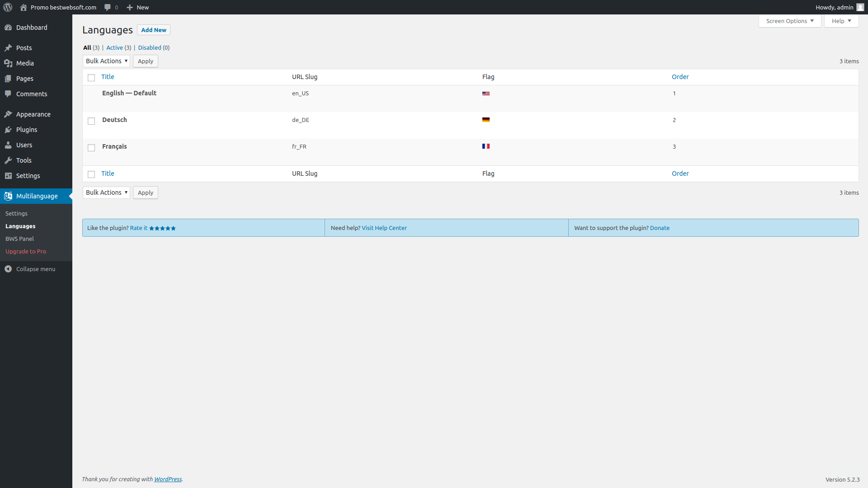Click the US flag icon

(486, 94)
